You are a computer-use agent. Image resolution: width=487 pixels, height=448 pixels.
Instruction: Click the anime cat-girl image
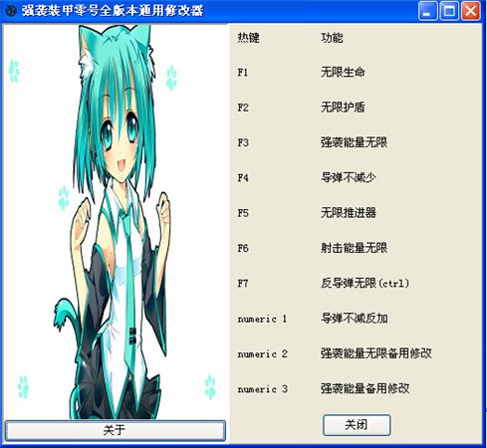click(x=116, y=222)
